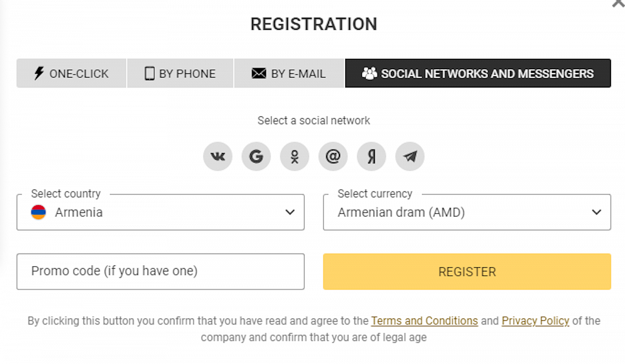Open Social Networks and Messengers tab
The width and height of the screenshot is (625, 364).
tap(478, 73)
